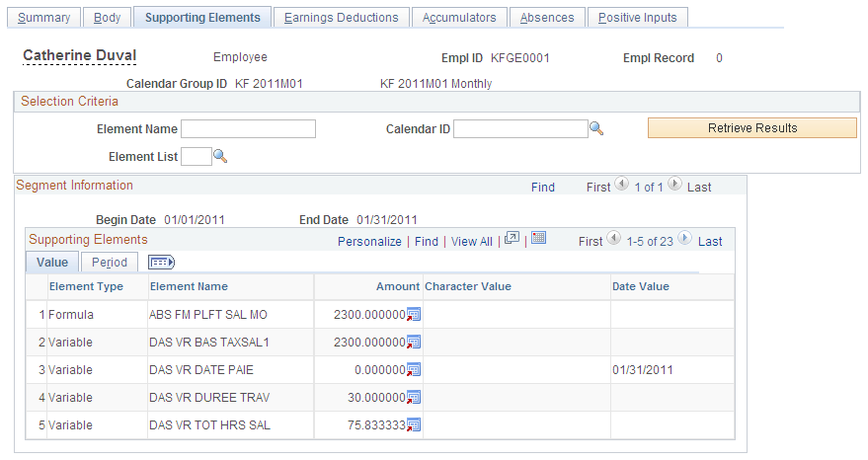The height and width of the screenshot is (460, 868).
Task: Sort by Date Value column header
Action: point(641,286)
